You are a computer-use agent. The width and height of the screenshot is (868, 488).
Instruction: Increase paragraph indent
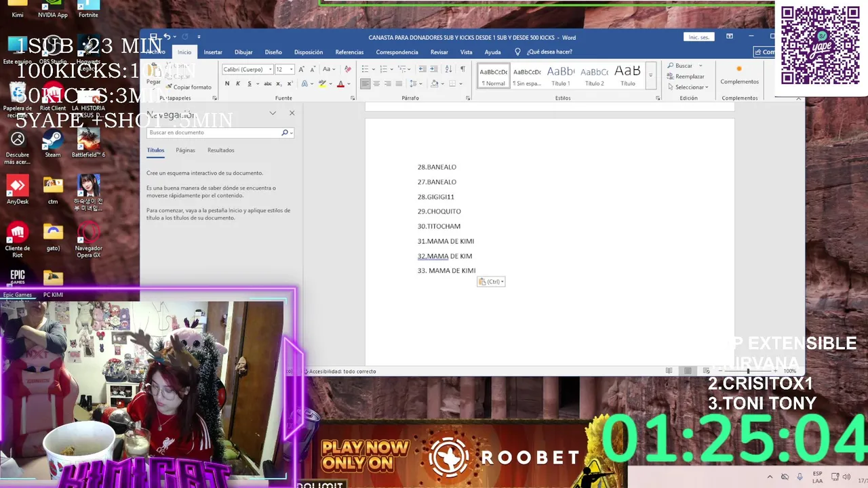(434, 69)
